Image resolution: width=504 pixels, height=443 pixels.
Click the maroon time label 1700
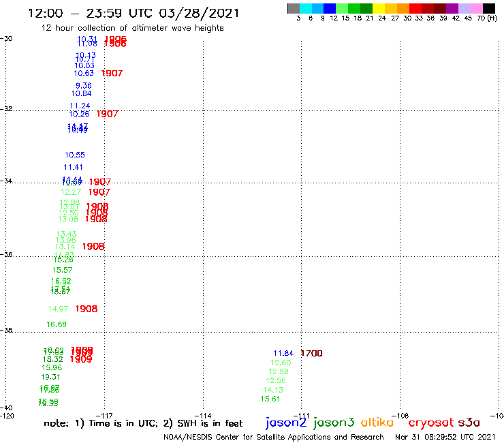[311, 353]
